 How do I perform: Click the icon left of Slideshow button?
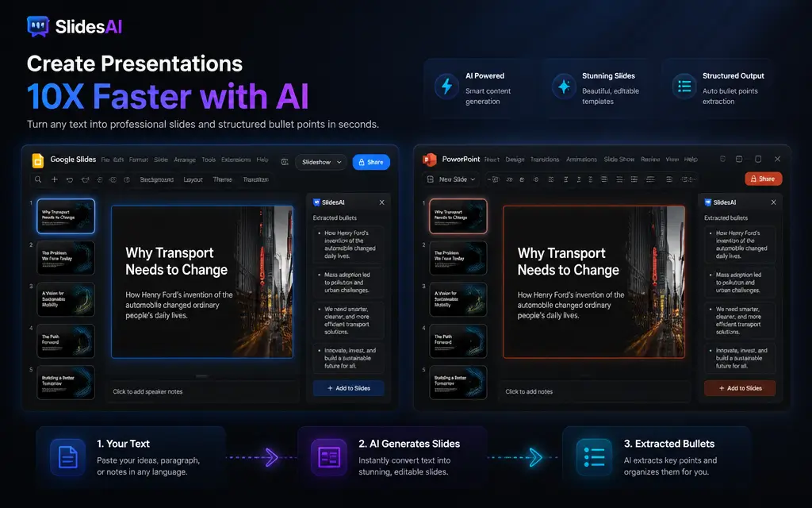[285, 162]
